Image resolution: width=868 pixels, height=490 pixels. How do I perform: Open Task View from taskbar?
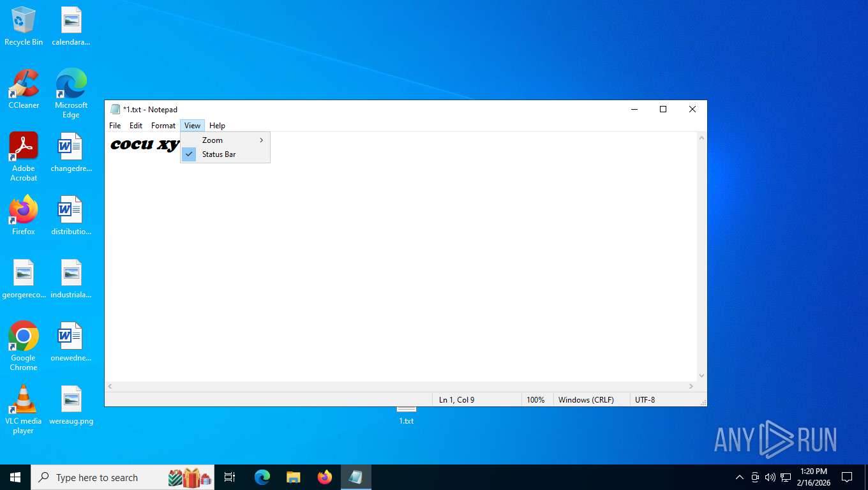(x=230, y=477)
